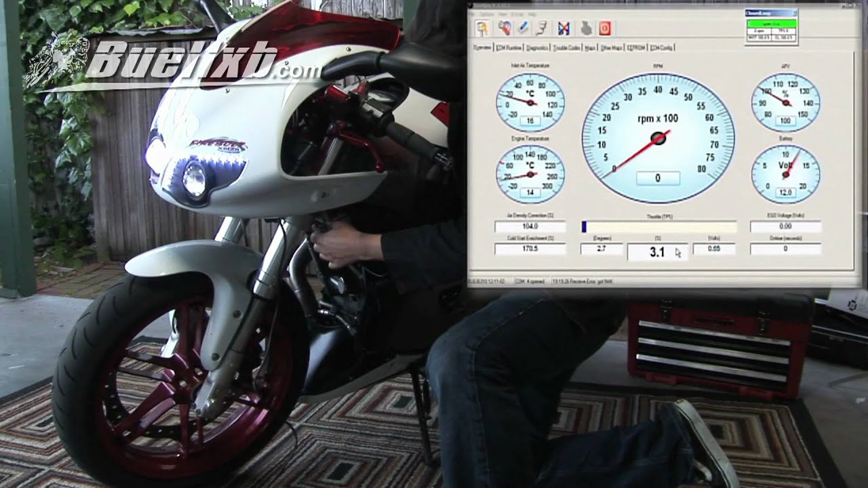The width and height of the screenshot is (868, 488).
Task: Click the Cold Start Enrichment field showing 170.5
Action: (530, 249)
